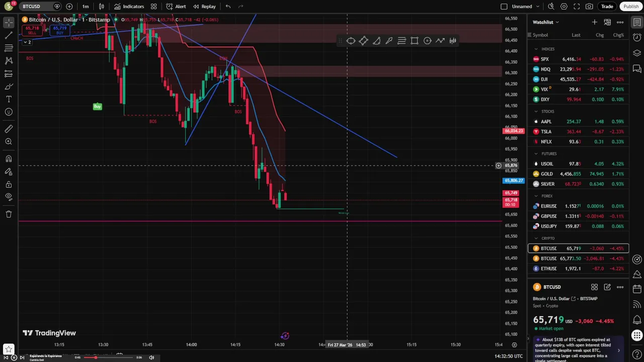Click the blue BUY price button

pos(59,31)
